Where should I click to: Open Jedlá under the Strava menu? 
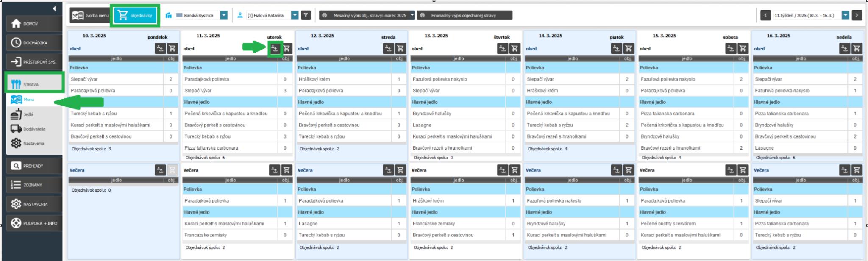[x=28, y=114]
